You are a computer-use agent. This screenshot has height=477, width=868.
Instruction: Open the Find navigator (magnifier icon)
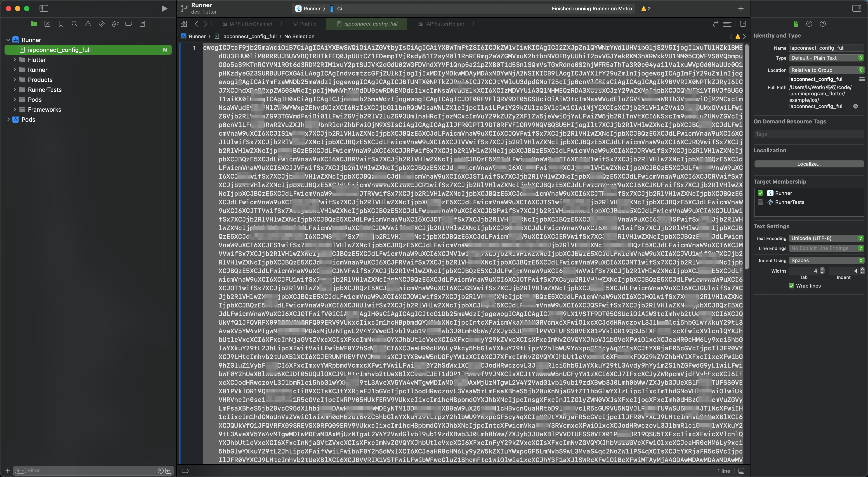click(74, 24)
